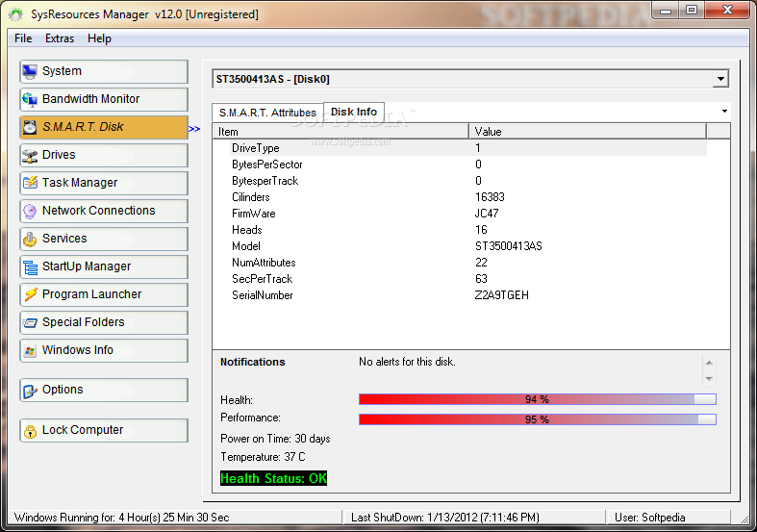
Task: Expand the disk selection dropdown arrow
Action: tap(720, 79)
